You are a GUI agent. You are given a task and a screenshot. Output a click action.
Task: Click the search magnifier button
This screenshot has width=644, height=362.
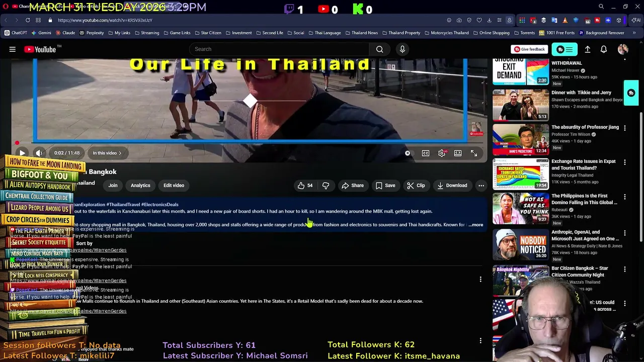[x=379, y=49]
